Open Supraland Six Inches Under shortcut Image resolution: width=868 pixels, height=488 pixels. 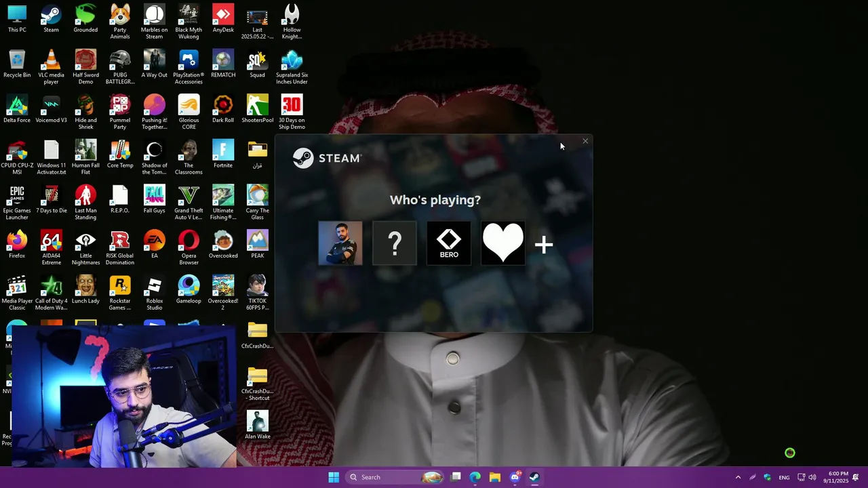tap(292, 66)
